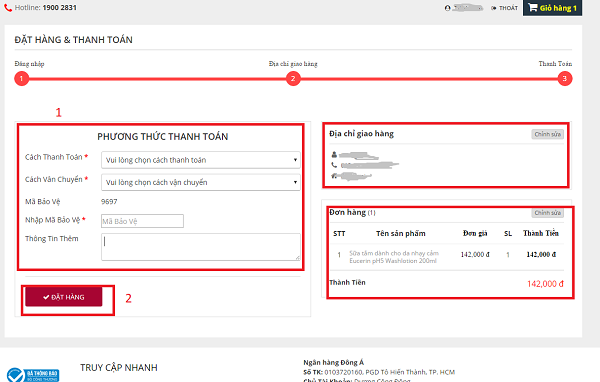
Task: Click the phone icon in delivery address
Action: (x=334, y=165)
